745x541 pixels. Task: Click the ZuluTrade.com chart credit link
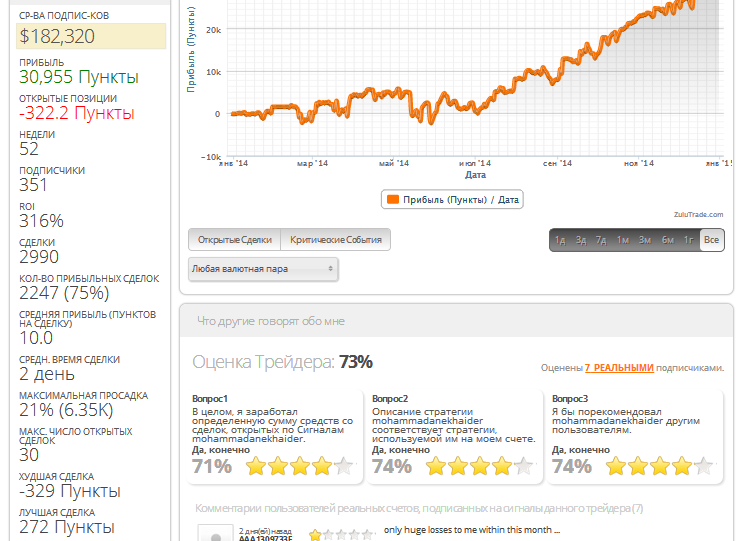click(697, 213)
